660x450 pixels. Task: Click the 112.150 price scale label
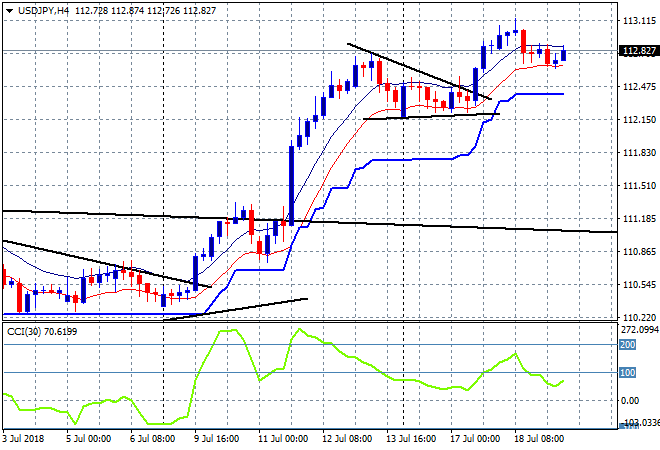[639, 120]
